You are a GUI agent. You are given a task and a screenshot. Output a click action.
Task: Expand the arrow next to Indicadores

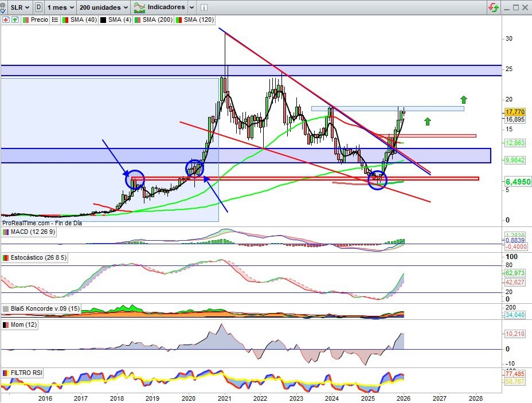[x=191, y=7]
